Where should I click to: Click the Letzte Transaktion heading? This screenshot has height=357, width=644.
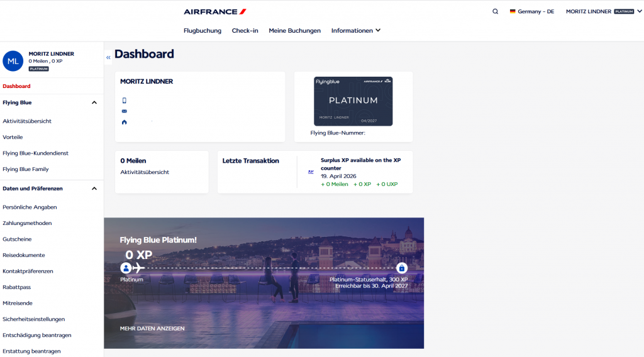[x=250, y=161]
